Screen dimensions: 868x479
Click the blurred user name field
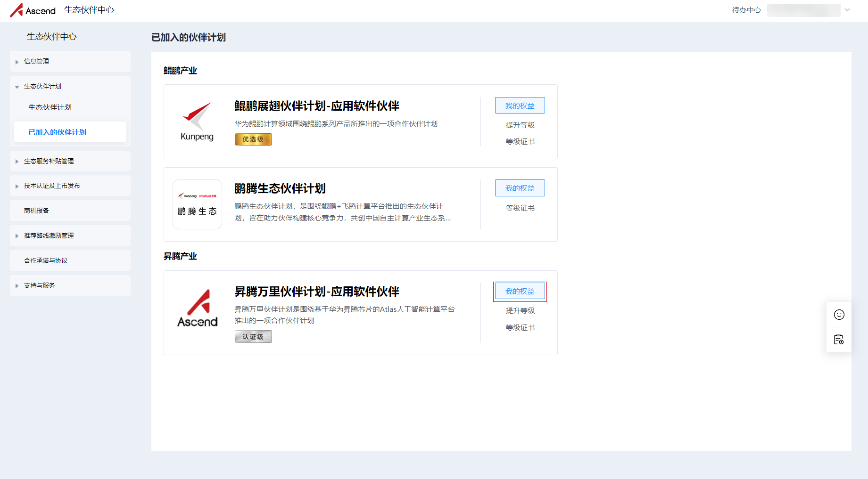803,10
